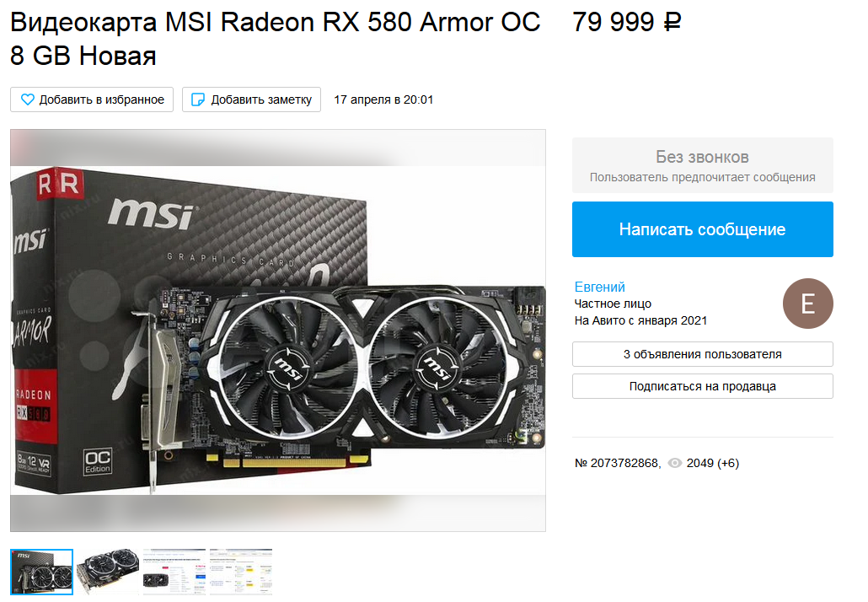Screen dimensions: 868x602
Task: Select fourth thumbnail with table screenshot
Action: (x=241, y=572)
